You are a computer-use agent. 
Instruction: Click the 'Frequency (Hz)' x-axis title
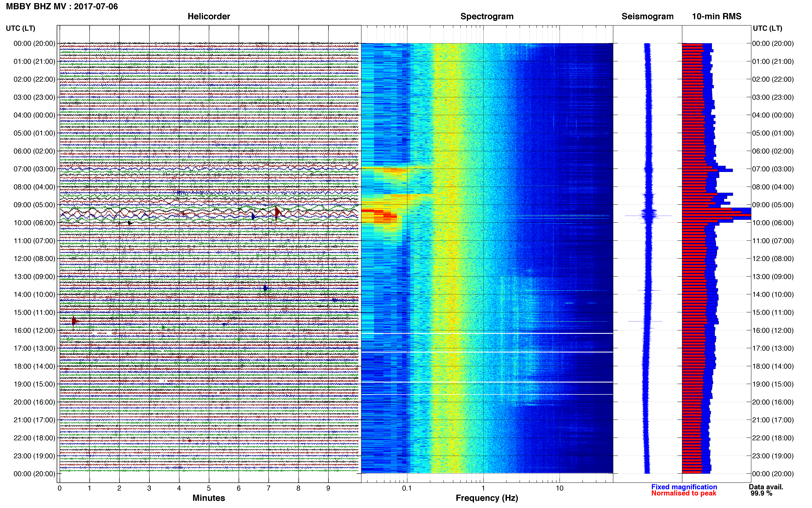[x=487, y=498]
